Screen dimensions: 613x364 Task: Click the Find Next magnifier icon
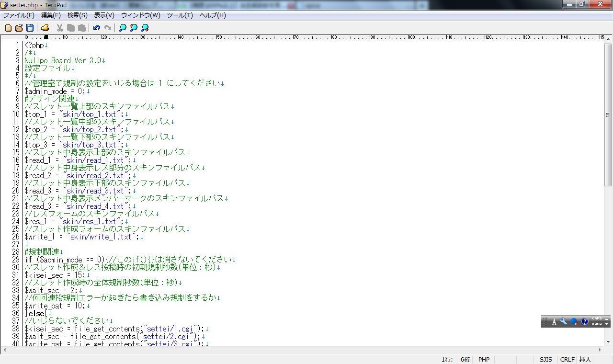145,28
